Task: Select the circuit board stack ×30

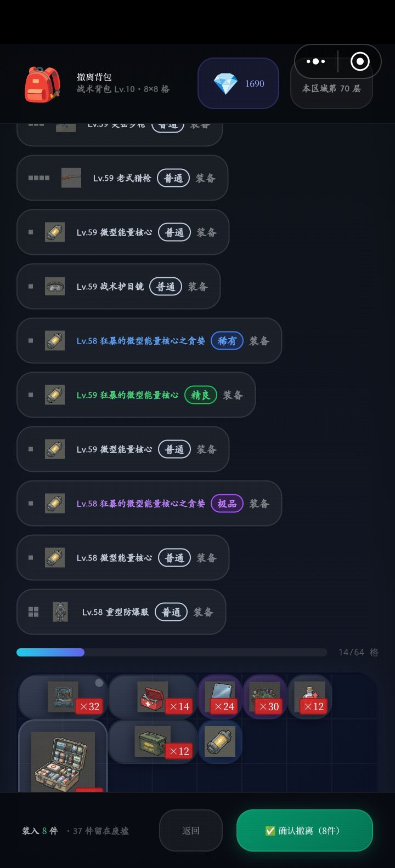Action: (265, 696)
